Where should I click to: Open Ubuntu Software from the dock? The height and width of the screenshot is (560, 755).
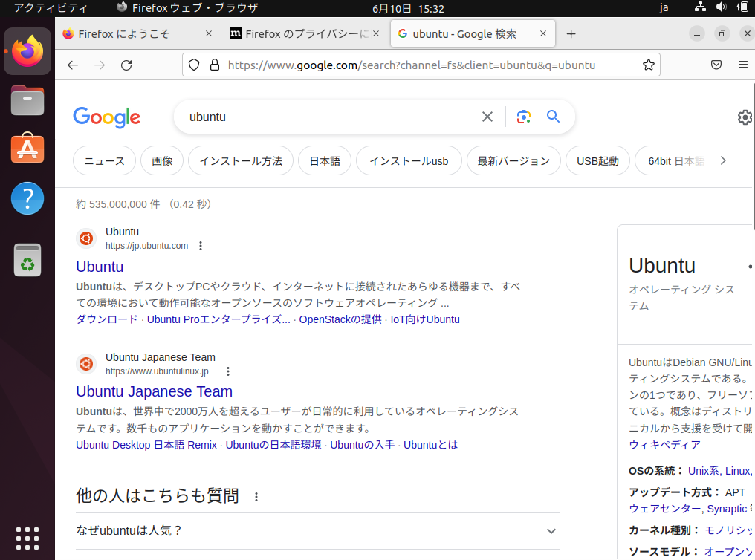(27, 149)
